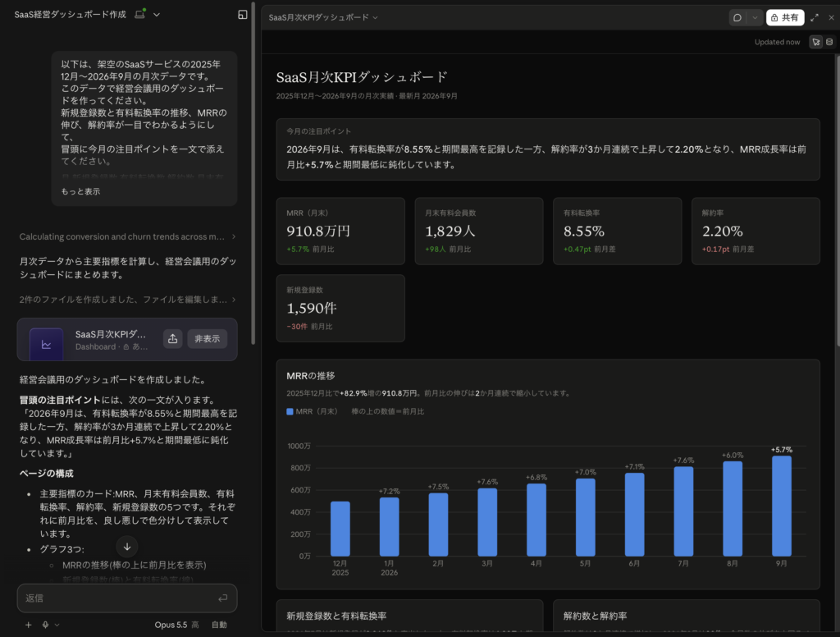
Task: Switch to the database data view icon
Action: [829, 42]
